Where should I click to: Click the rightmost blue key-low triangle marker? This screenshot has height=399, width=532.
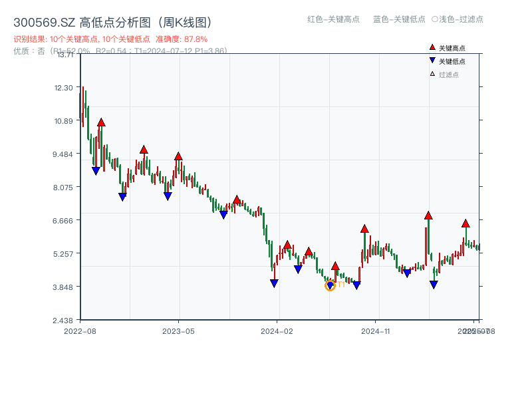[x=434, y=285]
